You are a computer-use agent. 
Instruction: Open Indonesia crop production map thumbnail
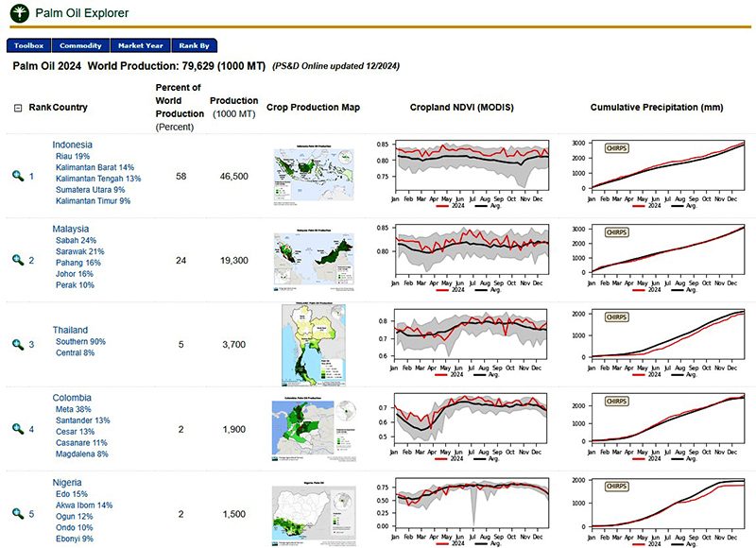[313, 176]
